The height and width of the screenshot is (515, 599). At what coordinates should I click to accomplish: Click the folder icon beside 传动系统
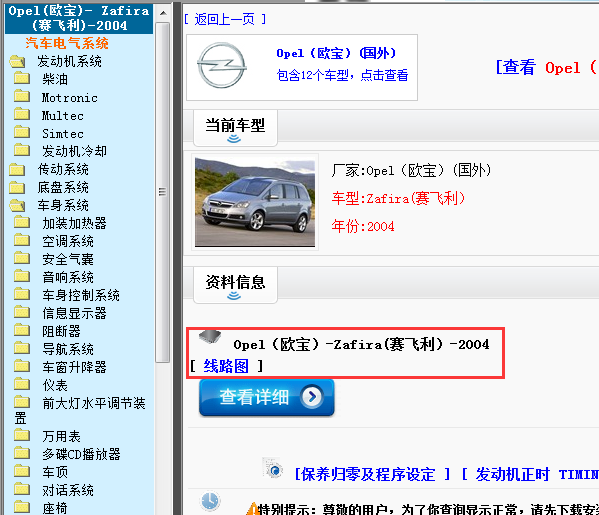17,169
